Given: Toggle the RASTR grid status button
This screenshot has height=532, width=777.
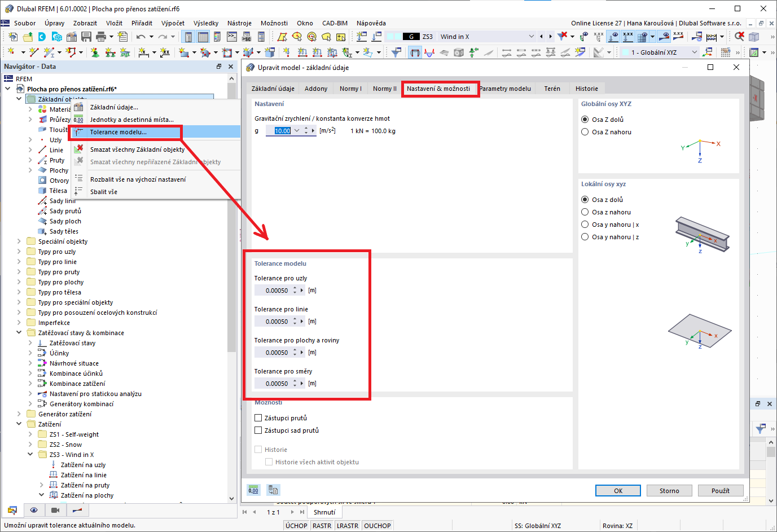Looking at the screenshot, I should pyautogui.click(x=322, y=526).
